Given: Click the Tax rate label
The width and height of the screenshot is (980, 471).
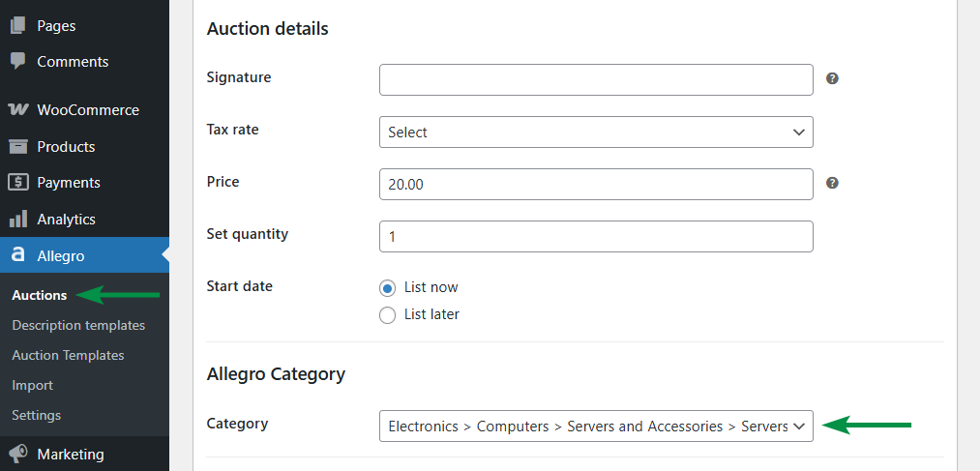Looking at the screenshot, I should pos(232,130).
